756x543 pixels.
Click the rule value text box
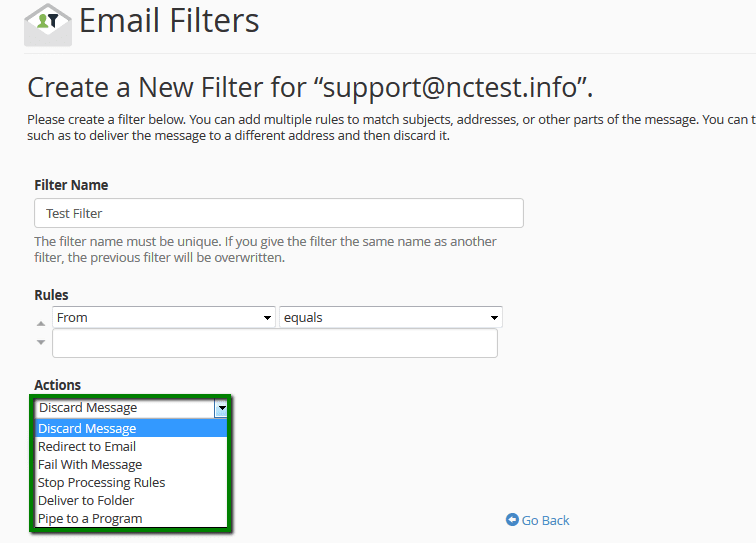pos(275,343)
